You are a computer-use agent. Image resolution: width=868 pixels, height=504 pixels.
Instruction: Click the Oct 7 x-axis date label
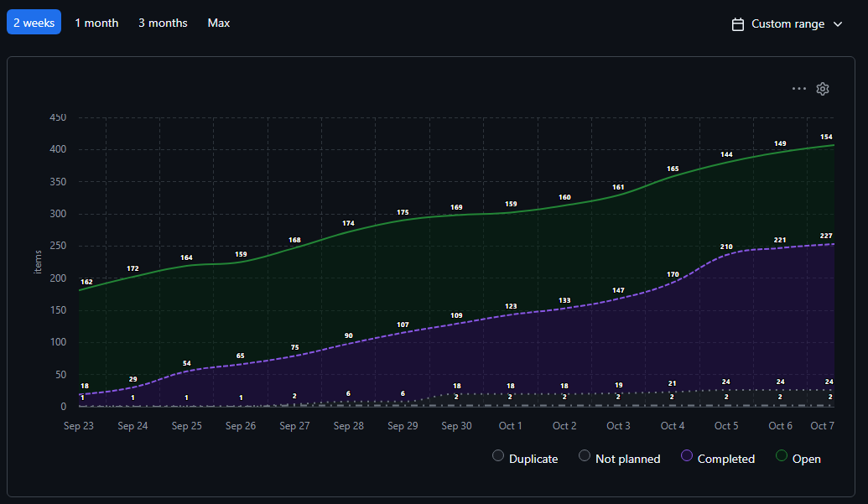(x=822, y=426)
